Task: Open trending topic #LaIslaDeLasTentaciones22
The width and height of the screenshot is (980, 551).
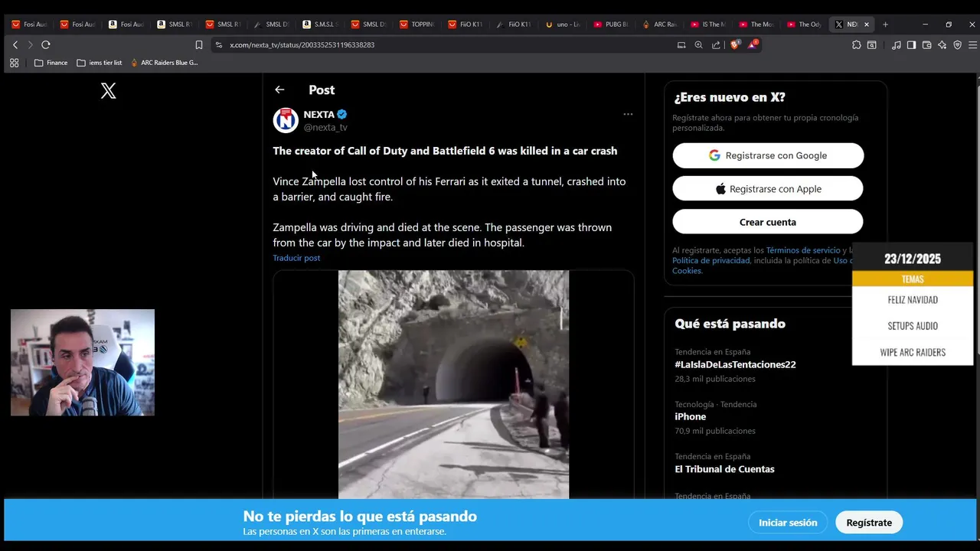Action: pyautogui.click(x=735, y=365)
